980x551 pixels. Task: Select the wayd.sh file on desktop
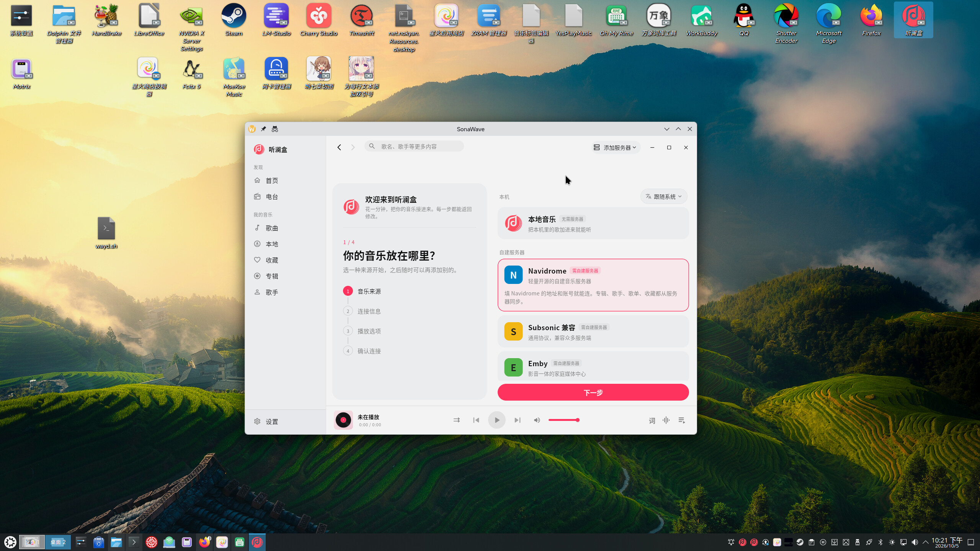click(106, 233)
